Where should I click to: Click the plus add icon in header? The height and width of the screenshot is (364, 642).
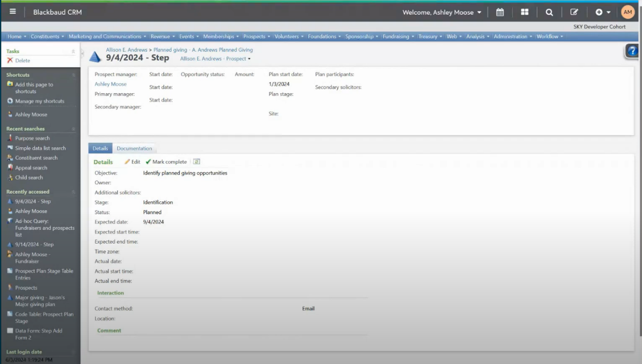tap(599, 12)
